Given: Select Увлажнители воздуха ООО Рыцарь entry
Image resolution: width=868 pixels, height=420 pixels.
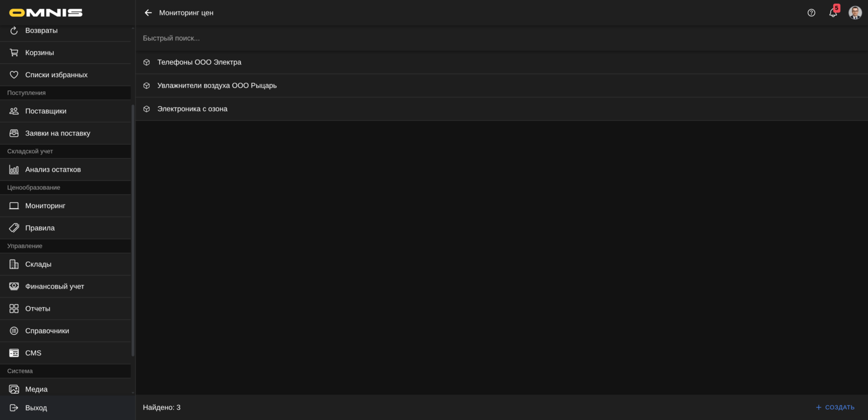Looking at the screenshot, I should (x=217, y=86).
